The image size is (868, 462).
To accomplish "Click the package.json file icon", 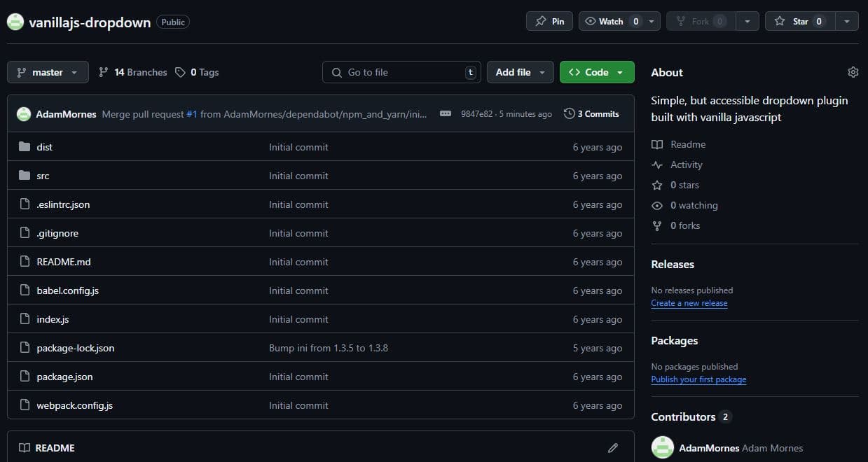I will pyautogui.click(x=25, y=377).
